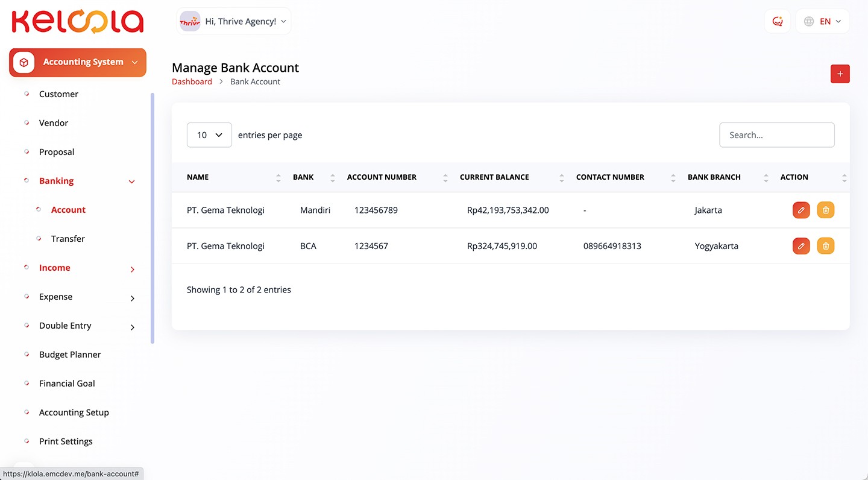
Task: Expand the Income sidebar submenu
Action: [132, 269]
